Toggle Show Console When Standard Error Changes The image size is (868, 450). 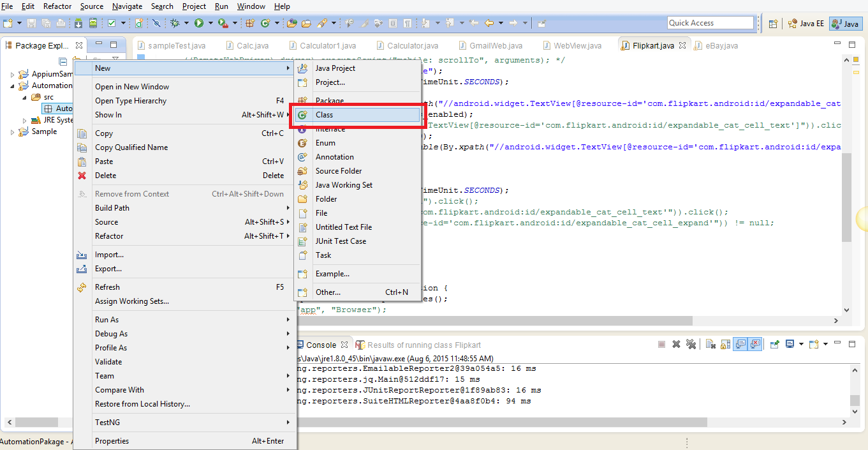[x=755, y=344]
